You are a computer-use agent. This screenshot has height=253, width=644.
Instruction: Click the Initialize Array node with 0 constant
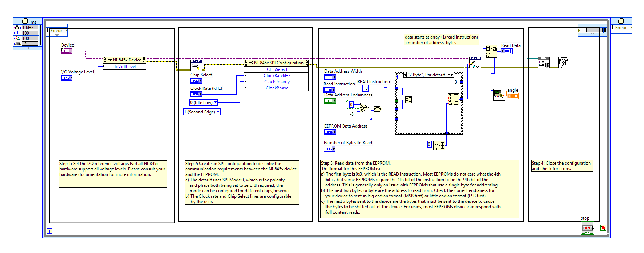click(439, 145)
